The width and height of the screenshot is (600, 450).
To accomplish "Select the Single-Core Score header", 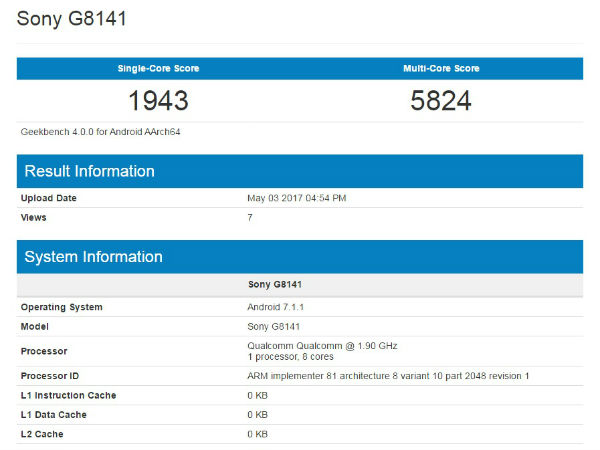I will click(159, 69).
